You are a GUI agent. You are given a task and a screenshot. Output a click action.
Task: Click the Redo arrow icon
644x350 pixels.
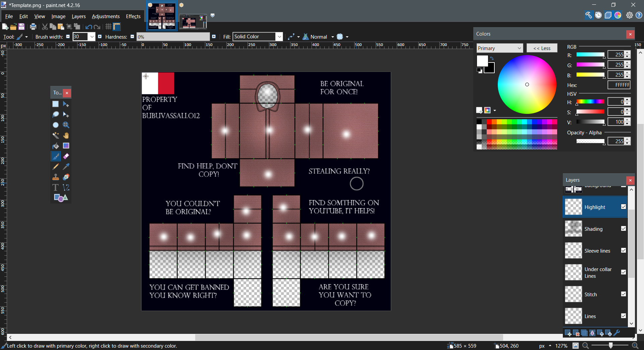[x=97, y=27]
